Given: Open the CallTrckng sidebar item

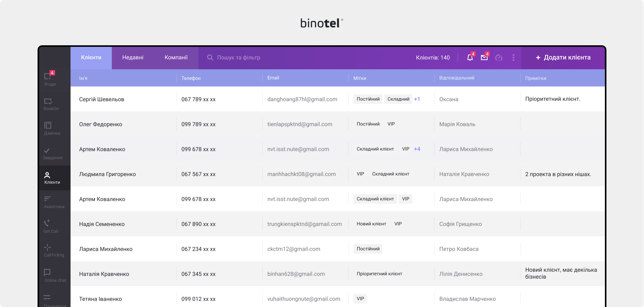Looking at the screenshot, I should 54,251.
